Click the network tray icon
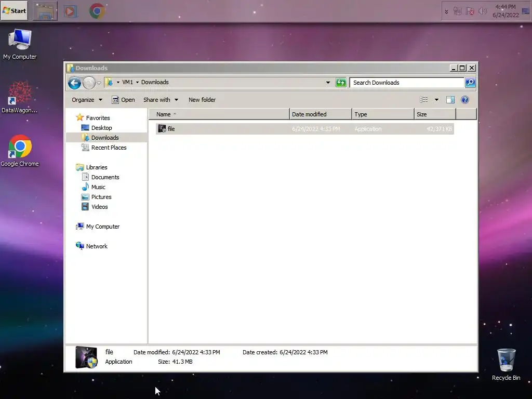 click(x=457, y=11)
